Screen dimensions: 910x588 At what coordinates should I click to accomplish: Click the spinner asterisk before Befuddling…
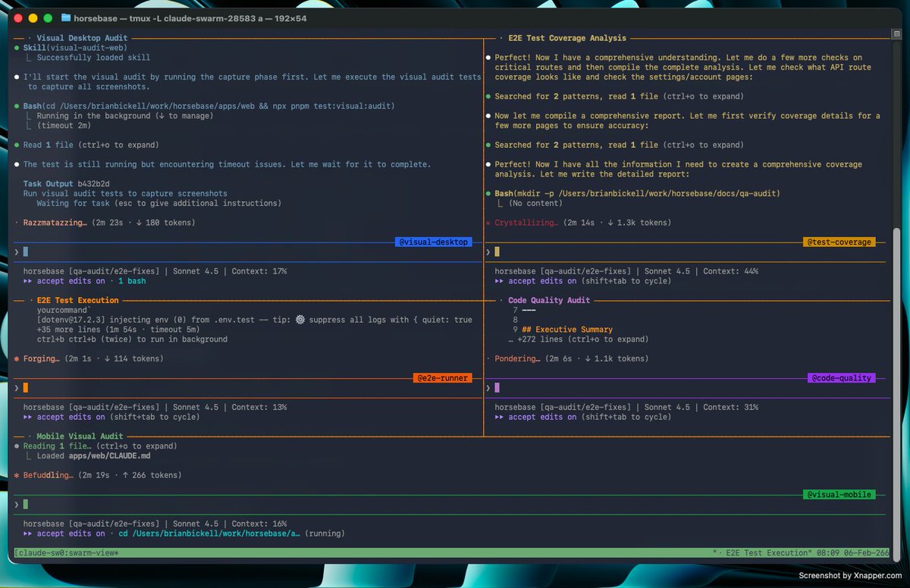(x=17, y=475)
